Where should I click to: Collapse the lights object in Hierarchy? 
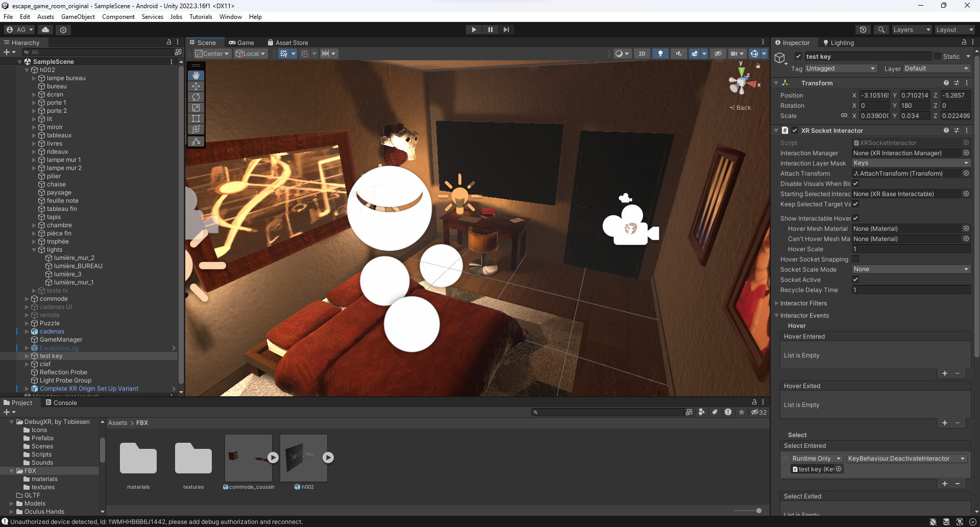(34, 250)
